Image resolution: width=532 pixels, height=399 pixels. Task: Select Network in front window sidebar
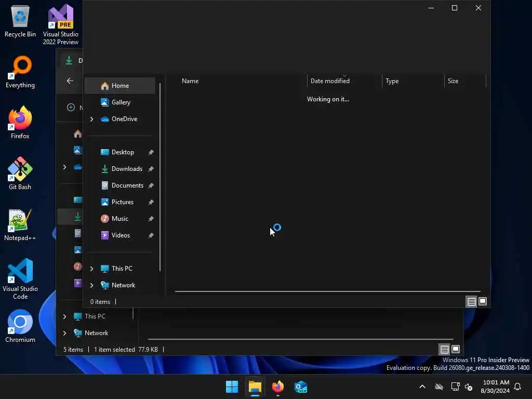(120, 285)
